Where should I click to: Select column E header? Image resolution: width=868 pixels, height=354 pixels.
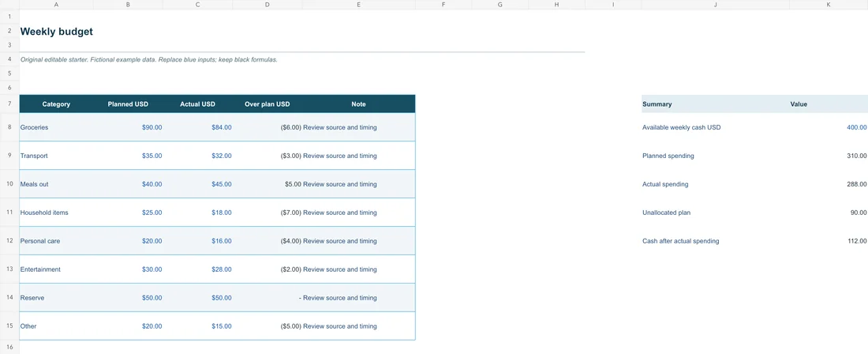[359, 5]
